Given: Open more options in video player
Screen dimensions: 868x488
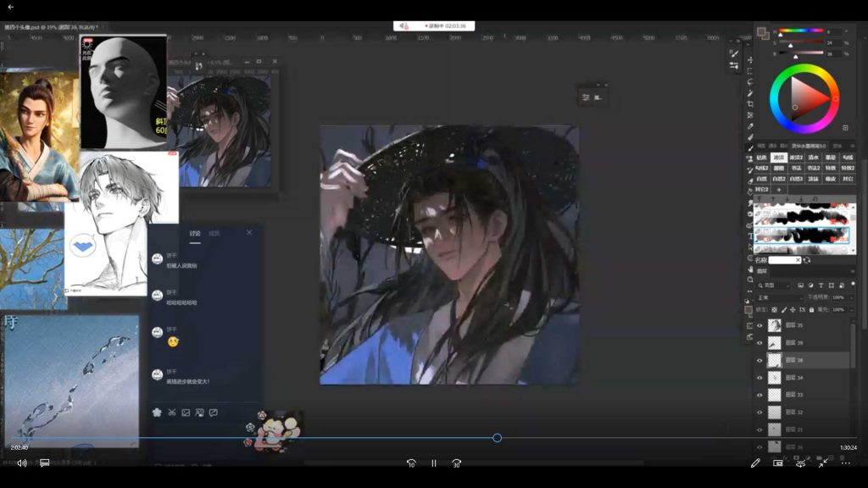Looking at the screenshot, I should [x=846, y=463].
